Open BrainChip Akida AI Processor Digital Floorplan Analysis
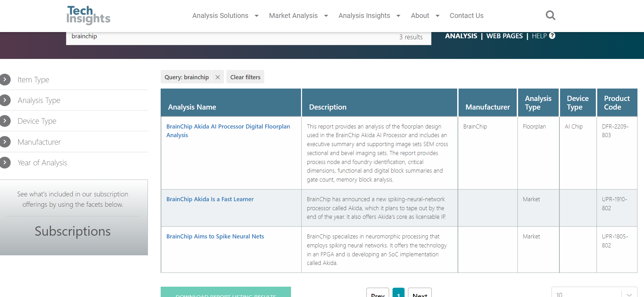The height and width of the screenshot is (297, 644). [228, 131]
